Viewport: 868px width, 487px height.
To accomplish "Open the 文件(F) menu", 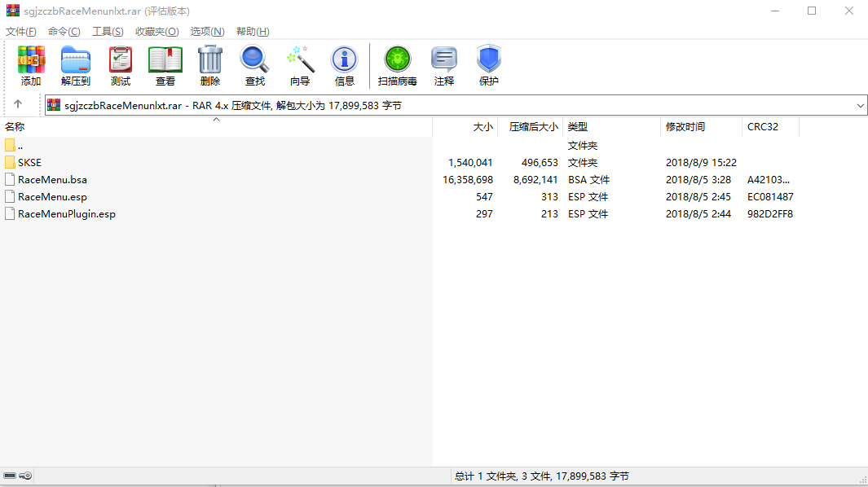I will [21, 32].
